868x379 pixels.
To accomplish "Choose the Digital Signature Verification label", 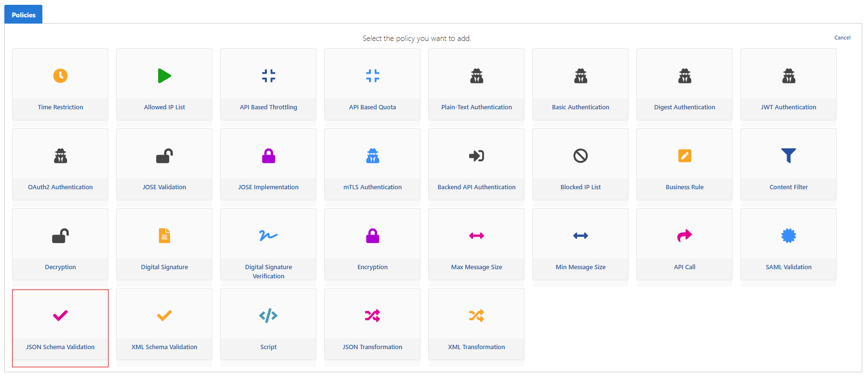I will tap(268, 272).
